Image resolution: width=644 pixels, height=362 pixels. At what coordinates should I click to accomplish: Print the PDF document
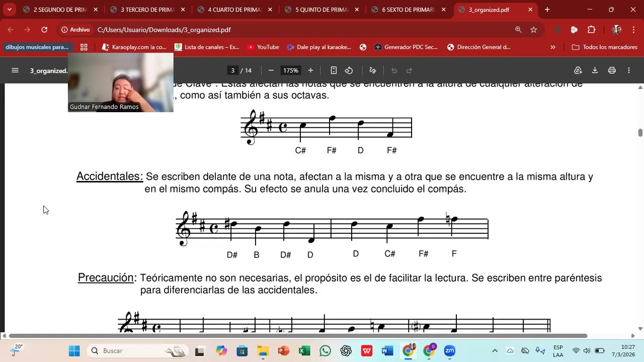tap(612, 70)
